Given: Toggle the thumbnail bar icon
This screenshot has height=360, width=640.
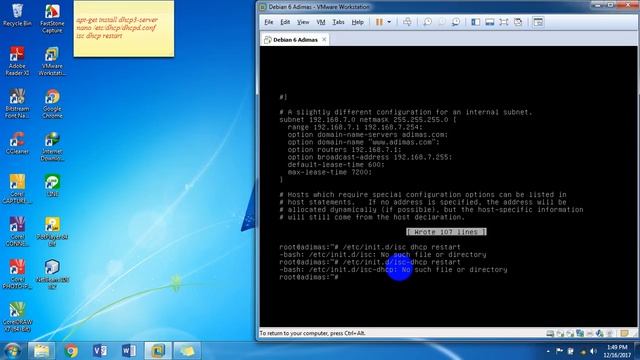Looking at the screenshot, I should coord(490,22).
